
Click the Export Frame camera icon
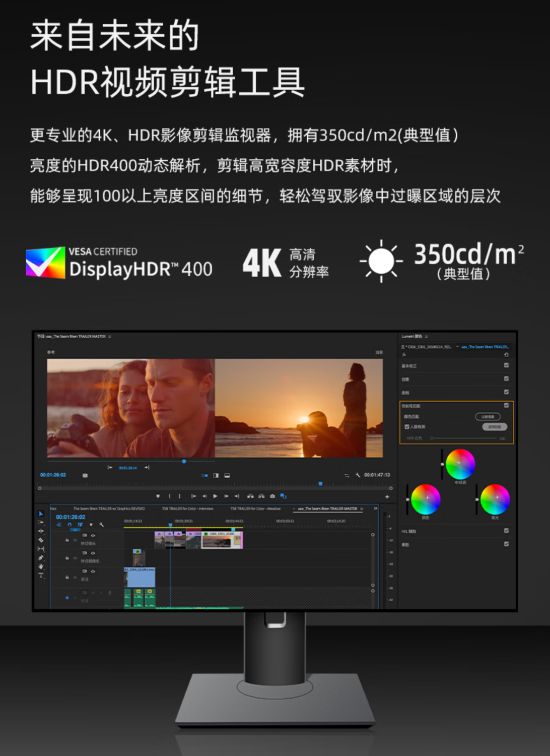tap(272, 496)
